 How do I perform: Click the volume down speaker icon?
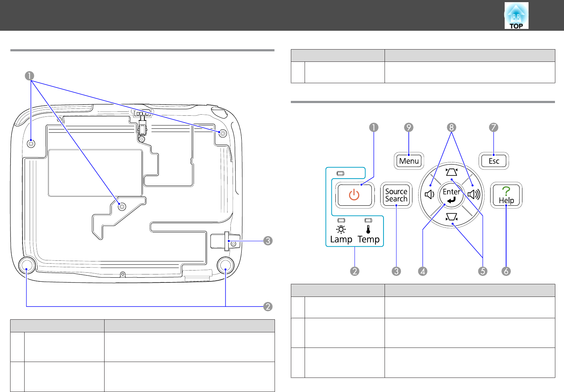[x=429, y=195]
